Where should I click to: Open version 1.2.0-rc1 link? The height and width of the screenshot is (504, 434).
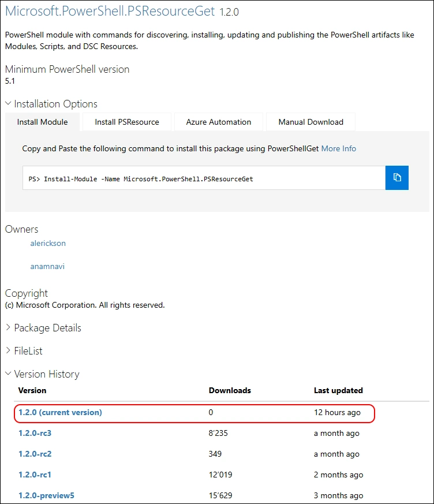pos(35,475)
